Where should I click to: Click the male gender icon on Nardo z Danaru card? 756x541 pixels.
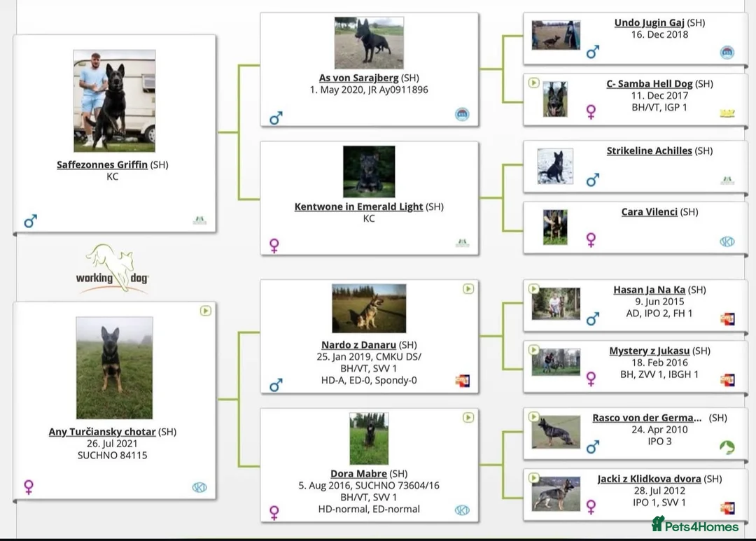pyautogui.click(x=276, y=385)
